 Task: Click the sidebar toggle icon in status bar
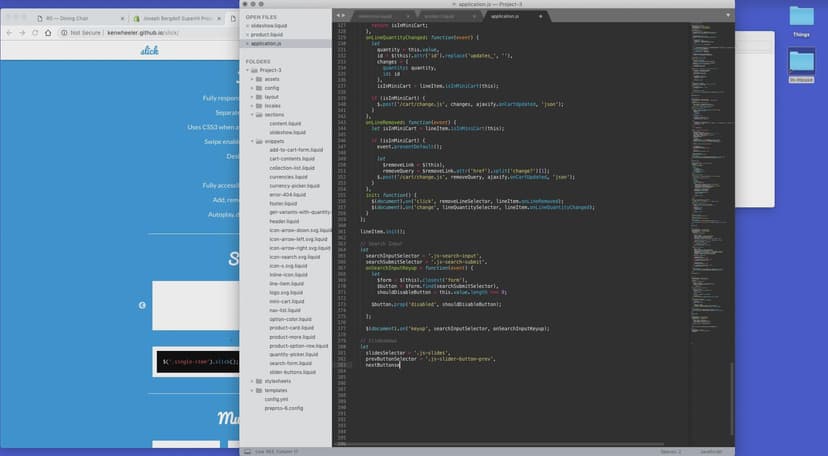247,451
